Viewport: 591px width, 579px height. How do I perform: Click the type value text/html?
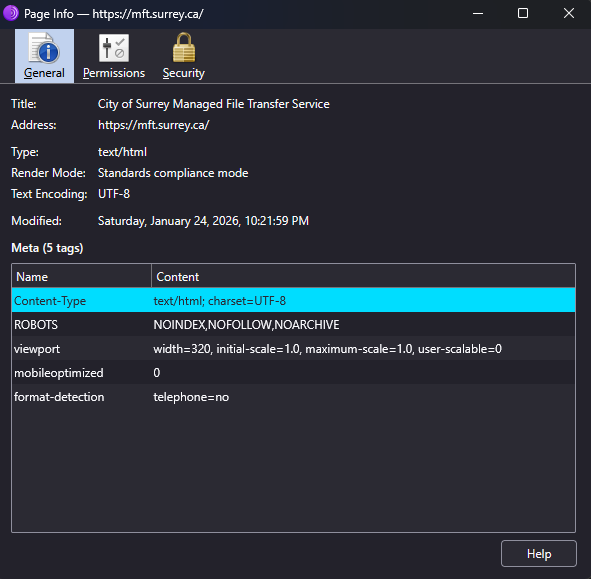tap(122, 152)
